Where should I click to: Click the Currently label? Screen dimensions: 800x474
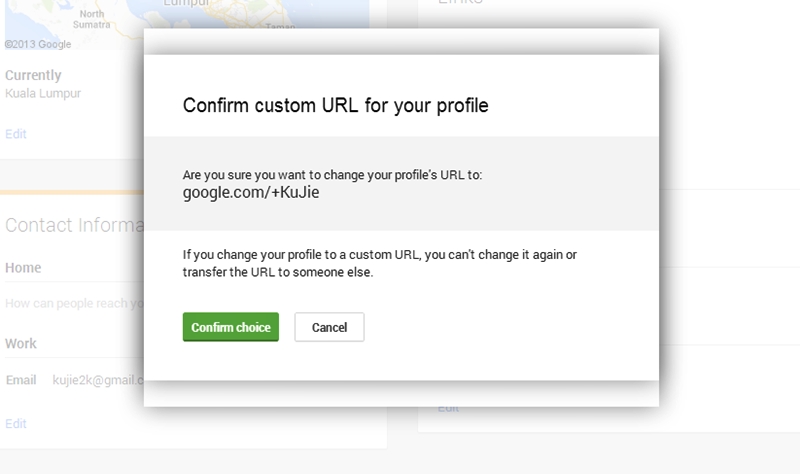(x=33, y=75)
